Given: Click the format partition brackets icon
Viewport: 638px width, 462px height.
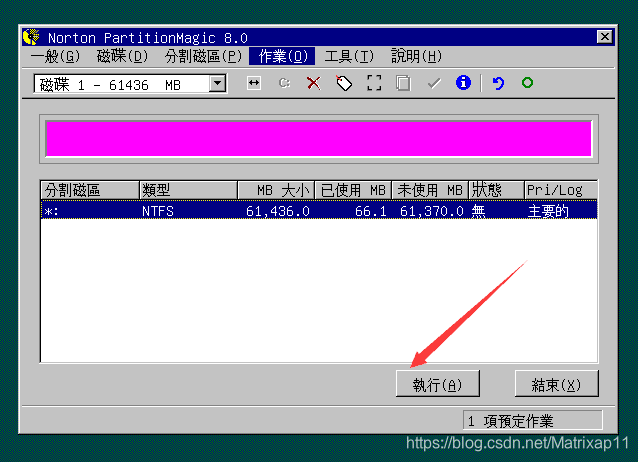Looking at the screenshot, I should pyautogui.click(x=374, y=83).
